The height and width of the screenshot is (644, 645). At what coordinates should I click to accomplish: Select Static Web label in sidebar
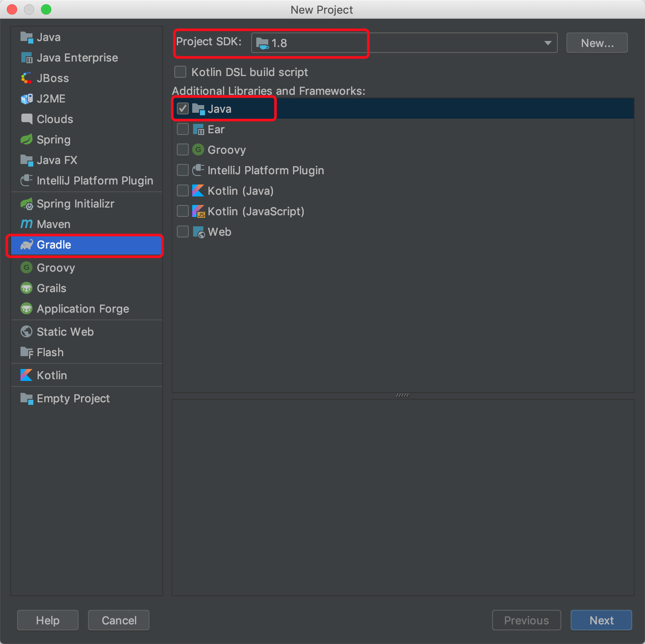[x=65, y=332]
